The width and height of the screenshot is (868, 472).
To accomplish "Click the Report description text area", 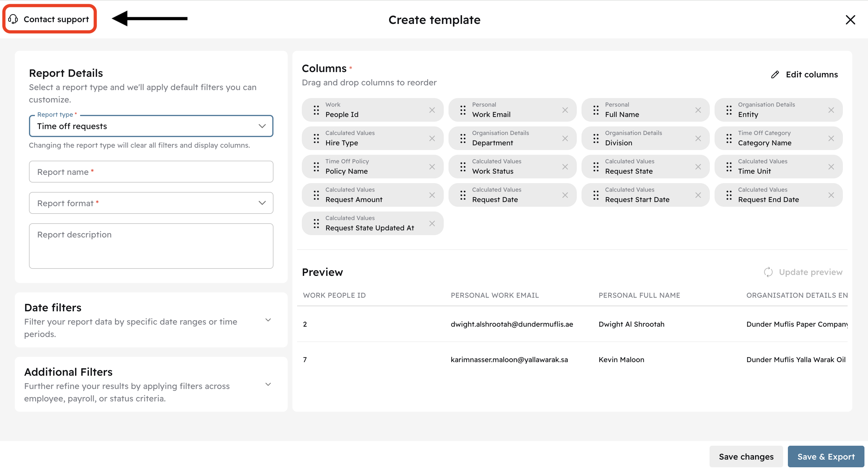I will (x=151, y=246).
